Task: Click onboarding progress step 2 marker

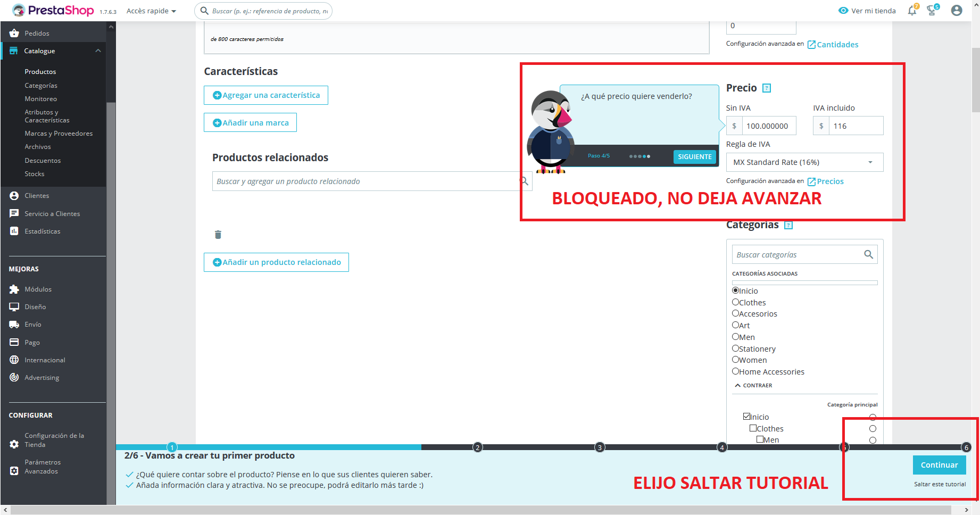Action: pos(478,447)
